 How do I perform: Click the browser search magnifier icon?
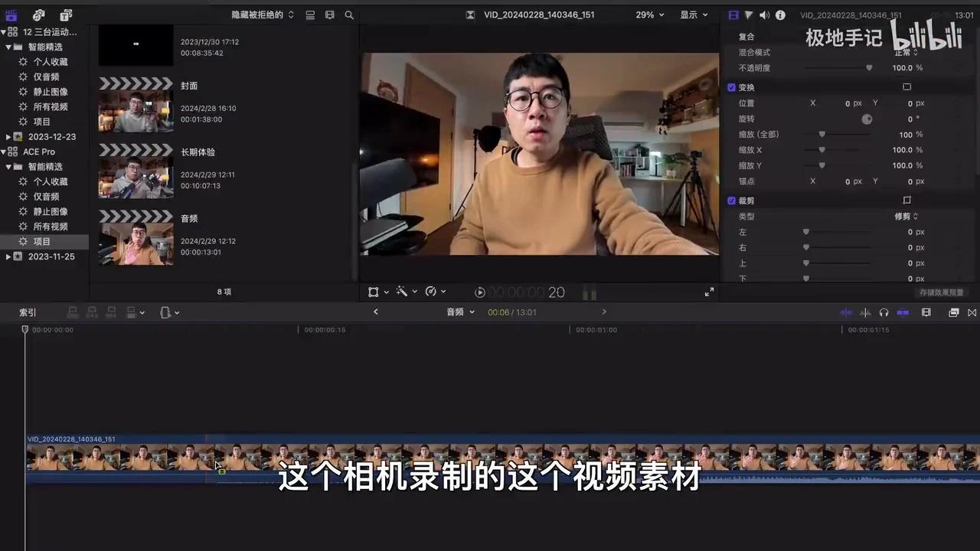point(349,15)
